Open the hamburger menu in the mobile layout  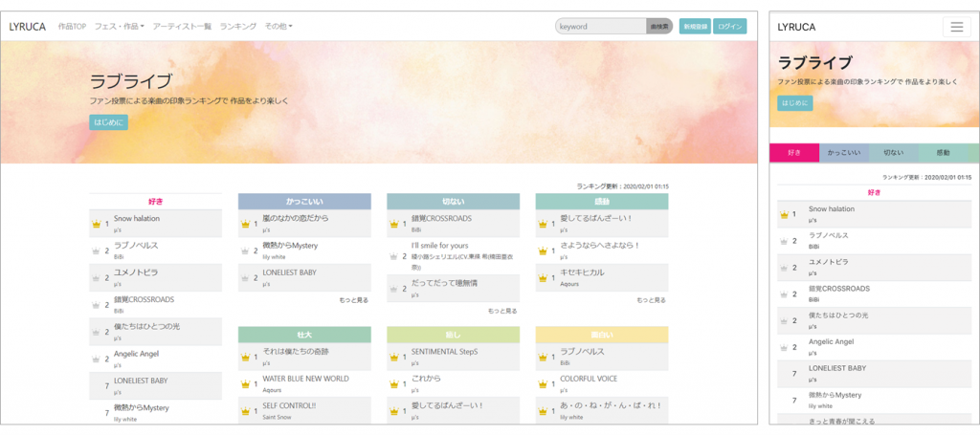click(956, 27)
